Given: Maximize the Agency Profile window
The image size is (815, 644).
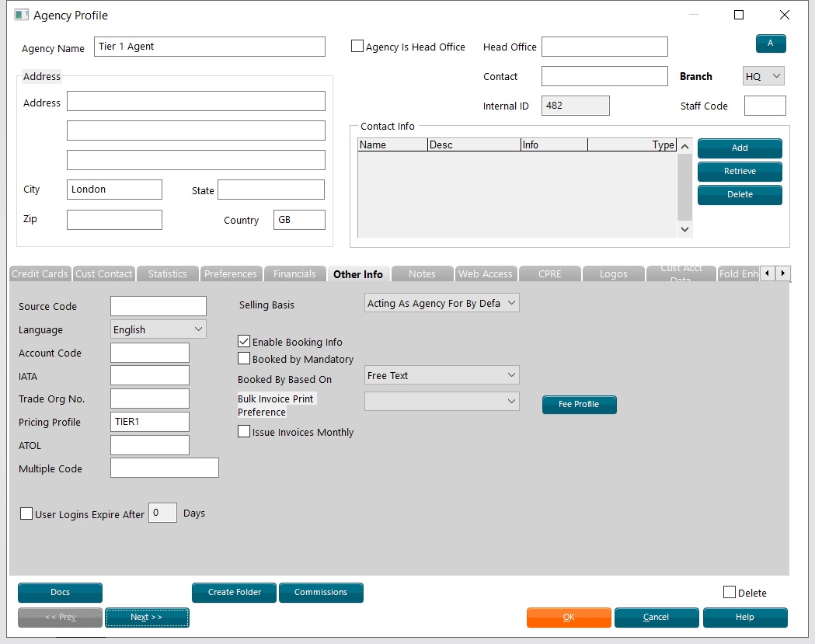Looking at the screenshot, I should (x=739, y=15).
